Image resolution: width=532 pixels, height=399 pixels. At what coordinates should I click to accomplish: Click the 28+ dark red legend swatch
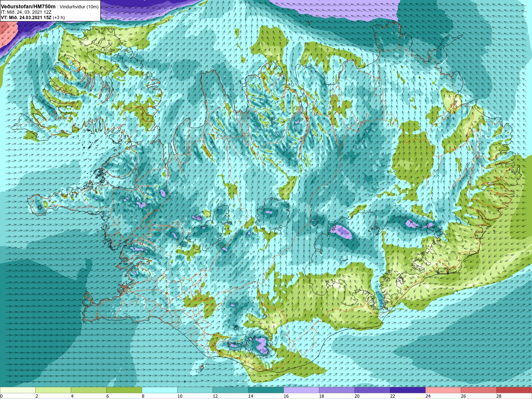[x=514, y=390]
